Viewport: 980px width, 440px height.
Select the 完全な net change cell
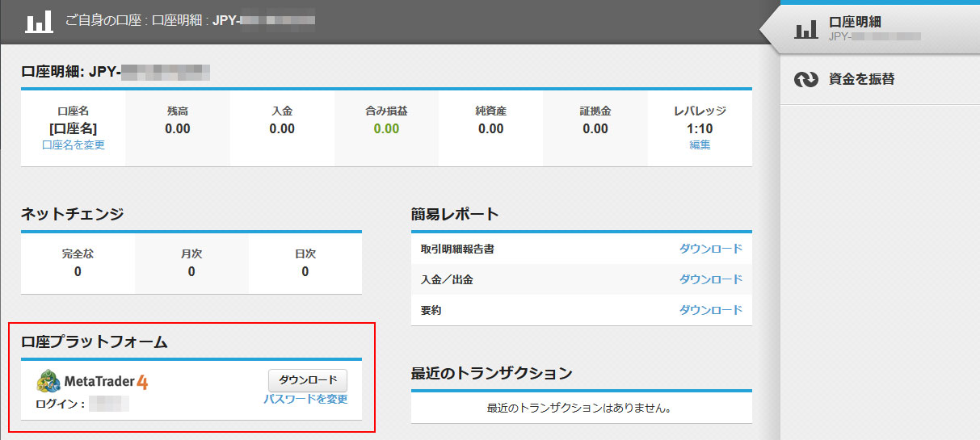point(78,263)
